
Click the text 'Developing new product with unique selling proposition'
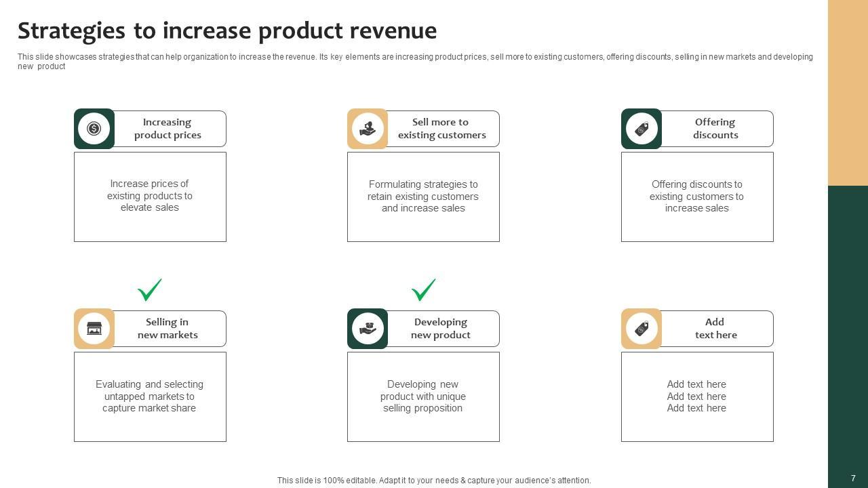pos(423,396)
